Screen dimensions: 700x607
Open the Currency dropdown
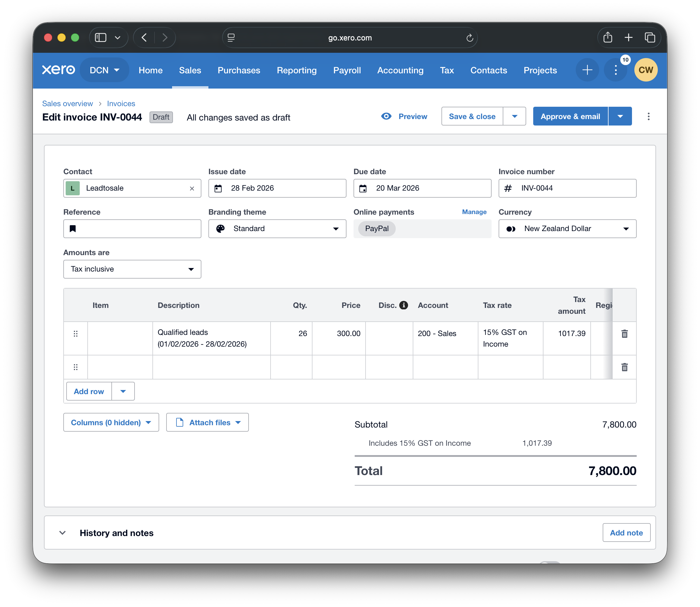click(567, 229)
